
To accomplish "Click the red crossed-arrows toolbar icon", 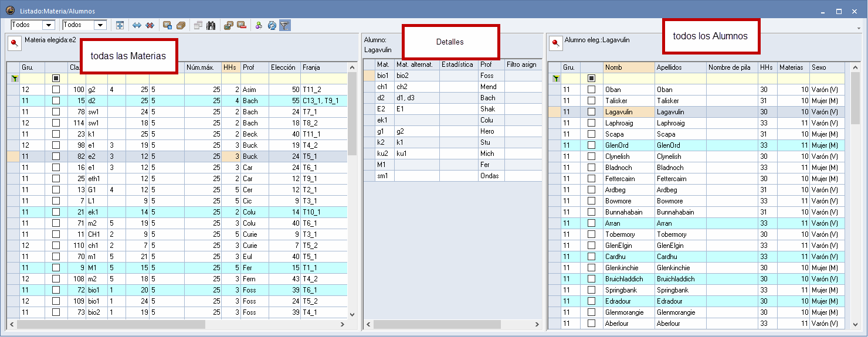I will pyautogui.click(x=150, y=25).
